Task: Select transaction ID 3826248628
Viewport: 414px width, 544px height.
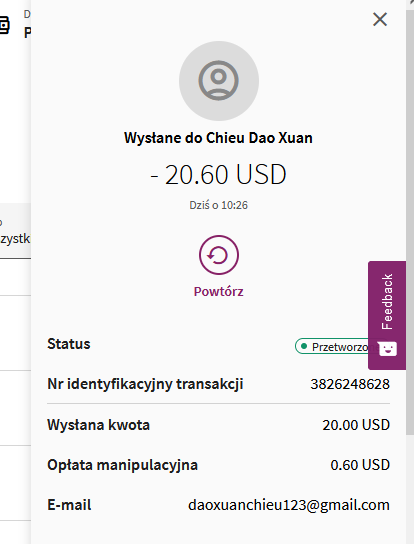Action: 350,384
